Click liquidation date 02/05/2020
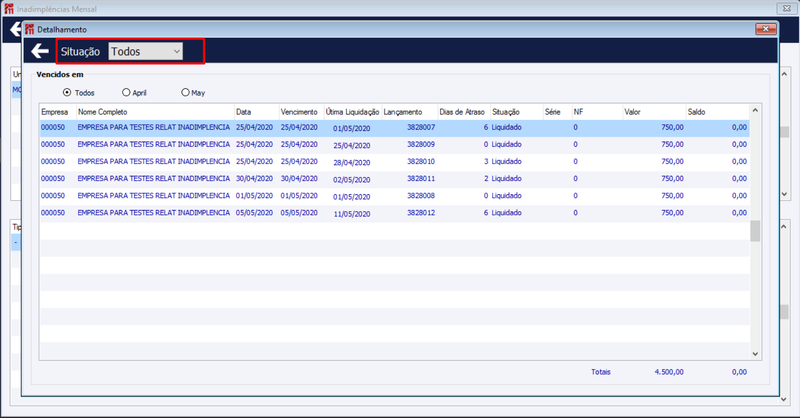Screen dimensions: 800x418 [352, 180]
